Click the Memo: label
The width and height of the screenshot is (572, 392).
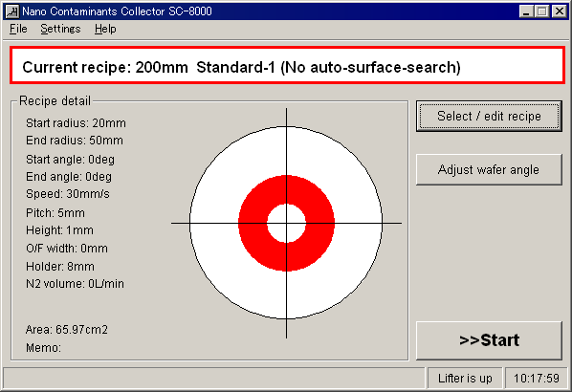click(x=43, y=348)
